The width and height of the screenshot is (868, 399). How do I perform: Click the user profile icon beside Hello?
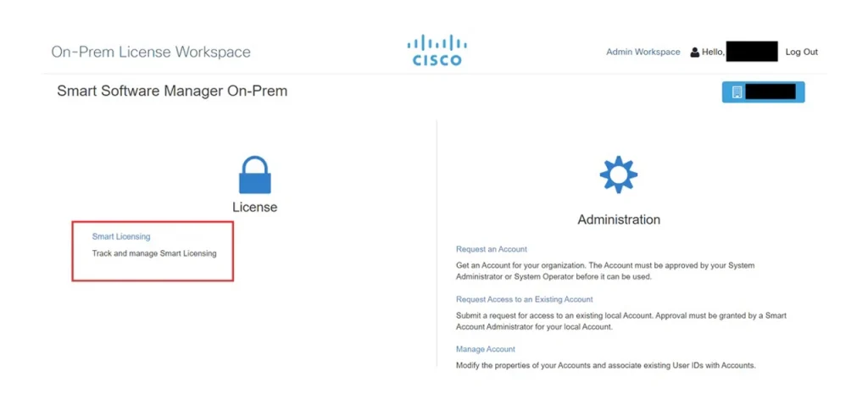pyautogui.click(x=695, y=53)
